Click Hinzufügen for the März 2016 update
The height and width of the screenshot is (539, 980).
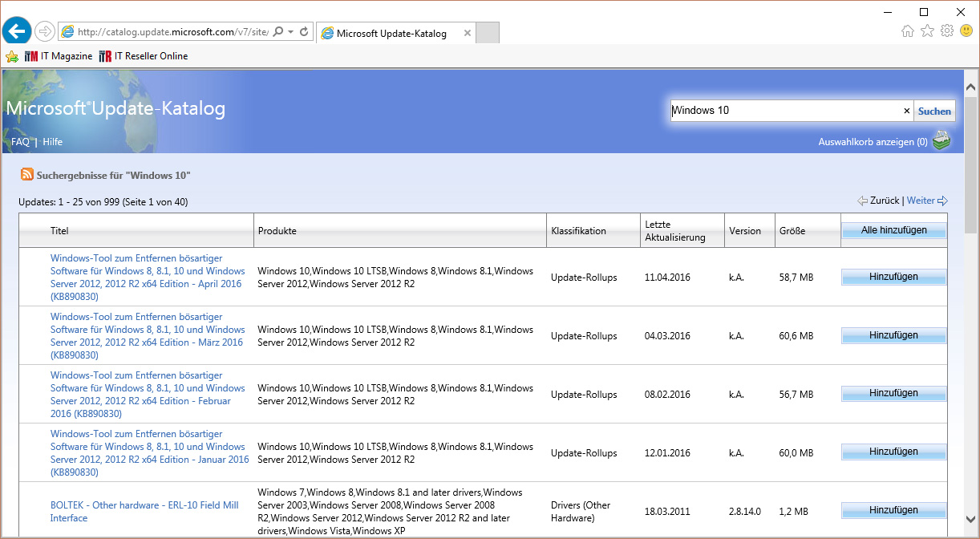click(x=893, y=335)
